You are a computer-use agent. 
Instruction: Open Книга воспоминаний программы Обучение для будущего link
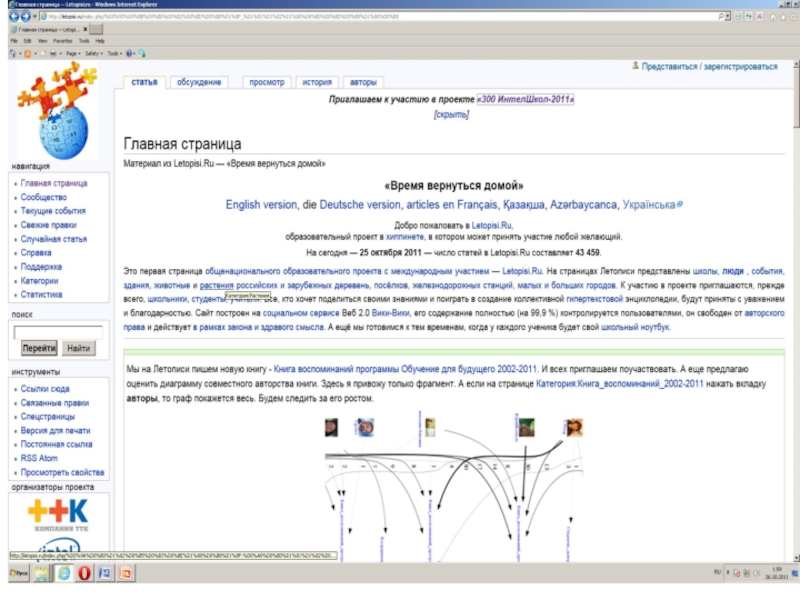click(x=405, y=369)
